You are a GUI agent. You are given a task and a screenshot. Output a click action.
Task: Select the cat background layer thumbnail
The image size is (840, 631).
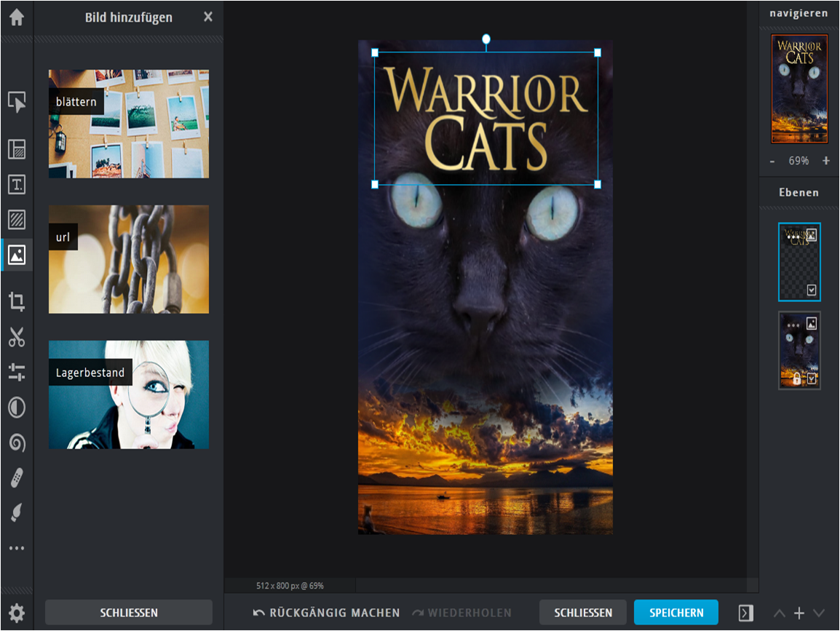click(799, 350)
